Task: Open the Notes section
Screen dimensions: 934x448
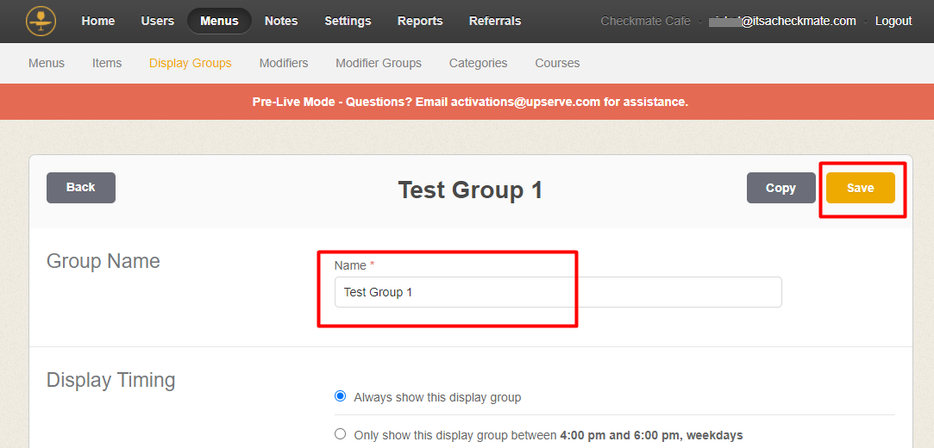Action: pos(281,21)
